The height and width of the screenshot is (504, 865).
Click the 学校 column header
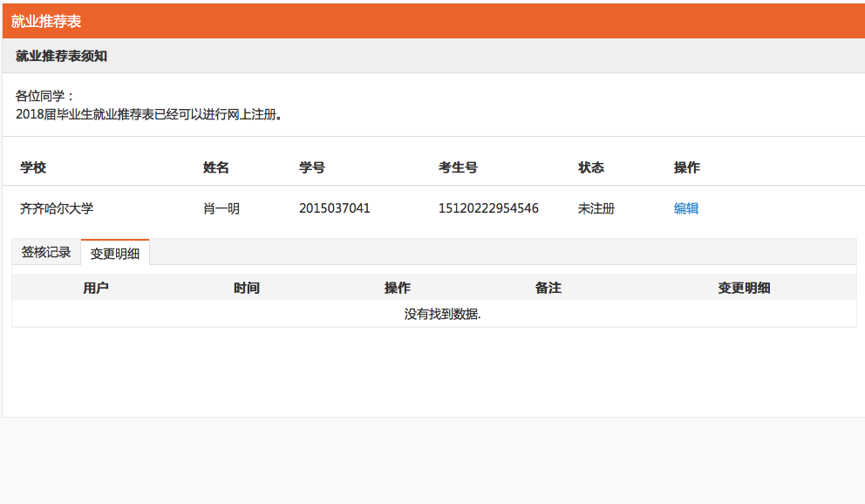click(32, 167)
